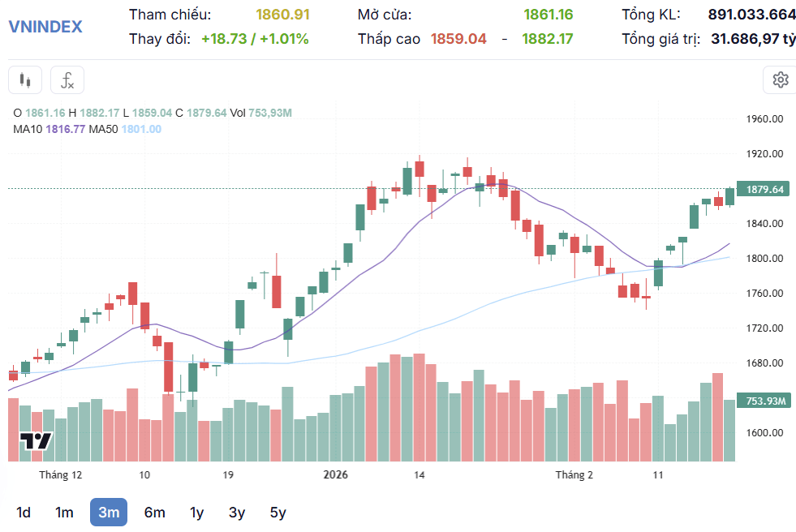Image resolution: width=796 pixels, height=532 pixels.
Task: Switch to the 1y time range
Action: tap(196, 513)
